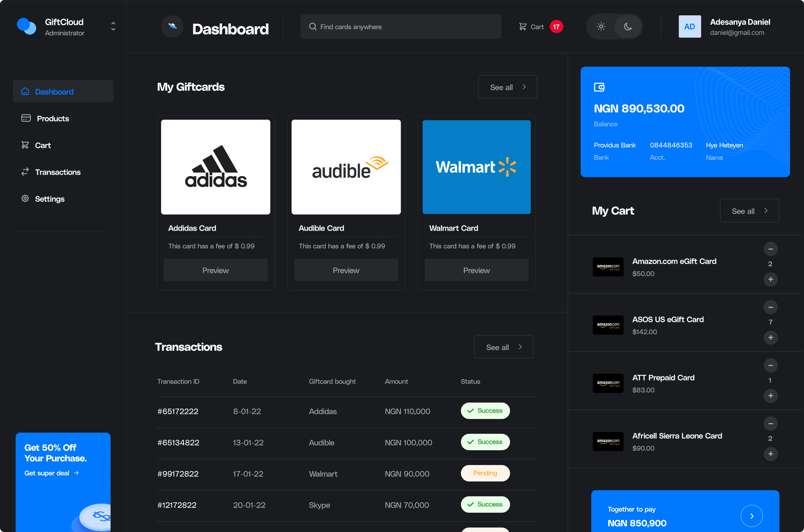This screenshot has width=804, height=532.
Task: Click the Africell Sierra Leone Card thumbnail
Action: pos(608,442)
